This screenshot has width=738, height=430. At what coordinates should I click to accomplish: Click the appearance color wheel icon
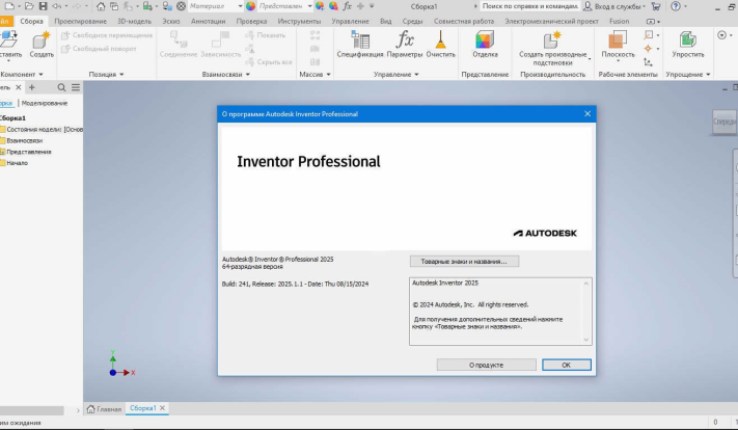[x=250, y=6]
